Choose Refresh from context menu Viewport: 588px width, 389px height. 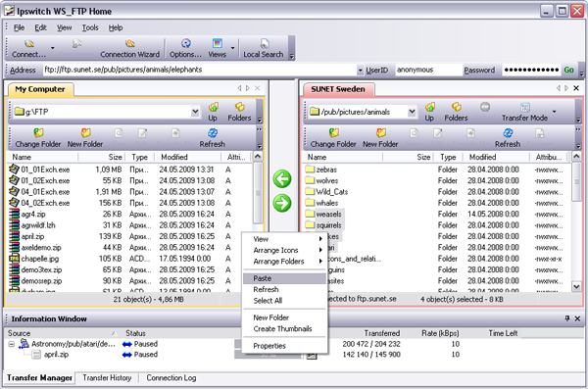(x=284, y=290)
